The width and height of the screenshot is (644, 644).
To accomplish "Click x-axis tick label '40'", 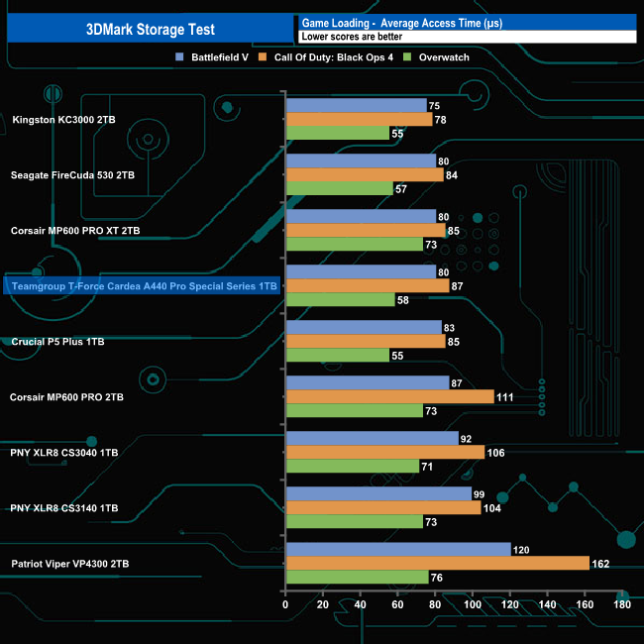I will (361, 604).
